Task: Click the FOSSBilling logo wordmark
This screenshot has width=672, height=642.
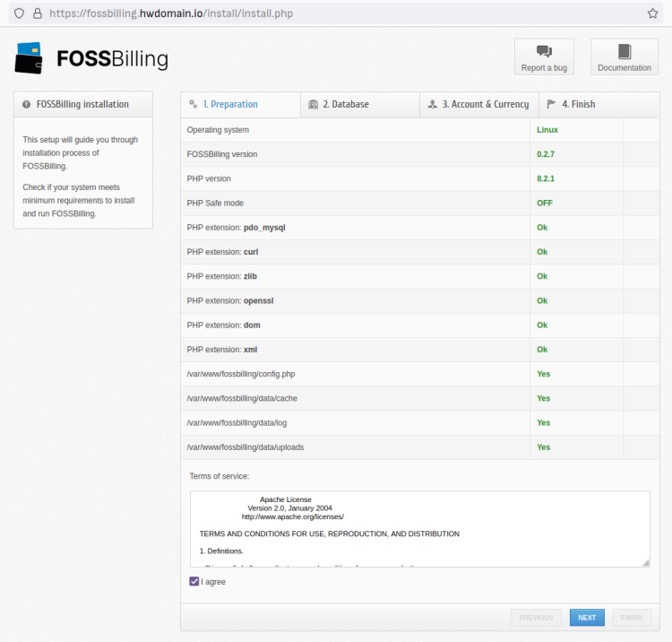Action: pos(112,59)
